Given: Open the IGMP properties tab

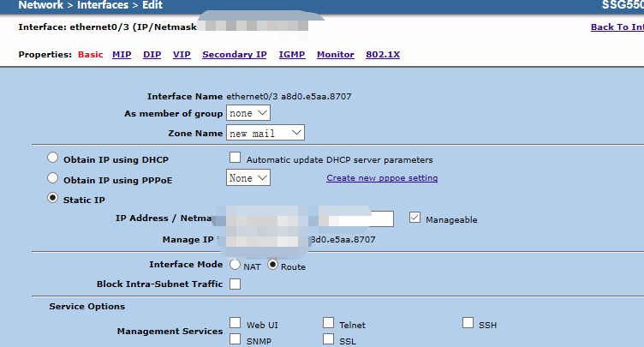Looking at the screenshot, I should [291, 55].
